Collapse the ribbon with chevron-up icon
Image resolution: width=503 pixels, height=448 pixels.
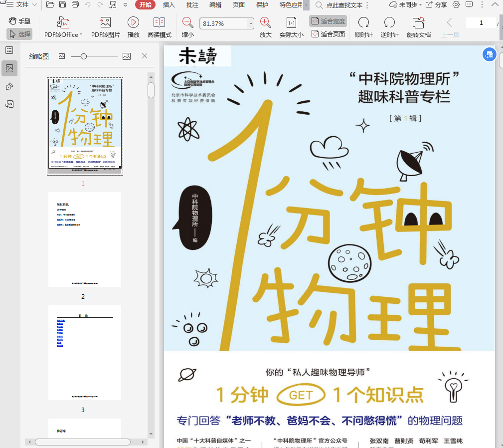click(x=495, y=4)
